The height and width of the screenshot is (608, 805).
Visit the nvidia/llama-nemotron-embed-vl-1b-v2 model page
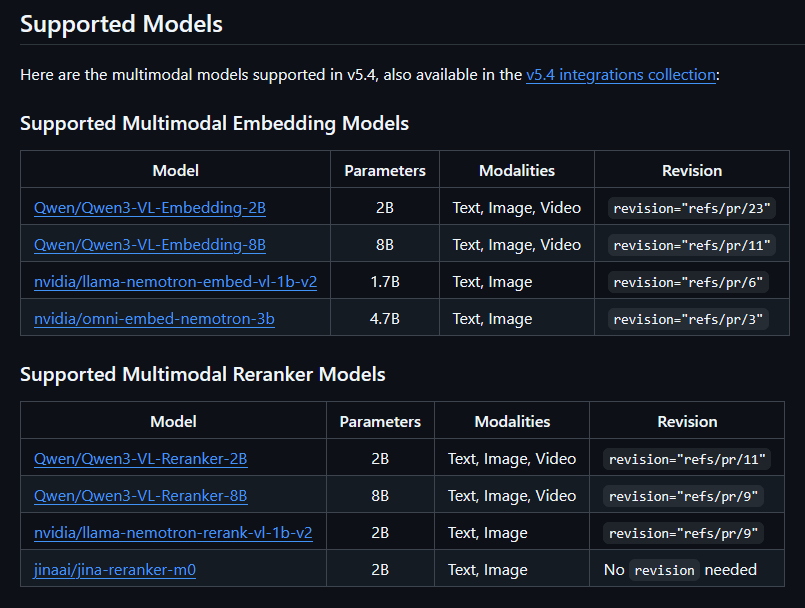175,282
